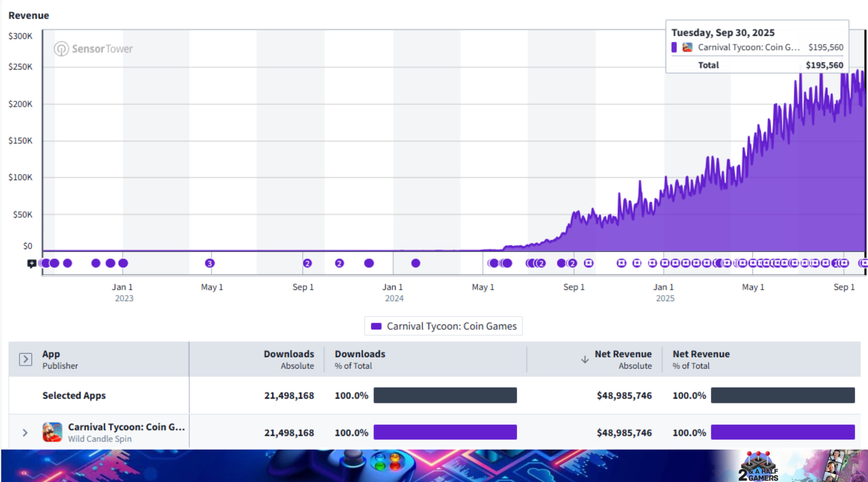This screenshot has height=482, width=868.
Task: Toggle Carnival Tycoon: Coin Games legend series
Action: (451, 326)
